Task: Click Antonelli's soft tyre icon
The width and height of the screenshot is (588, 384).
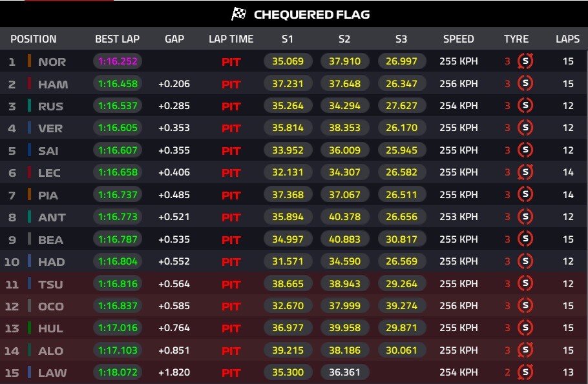Action: coord(525,217)
